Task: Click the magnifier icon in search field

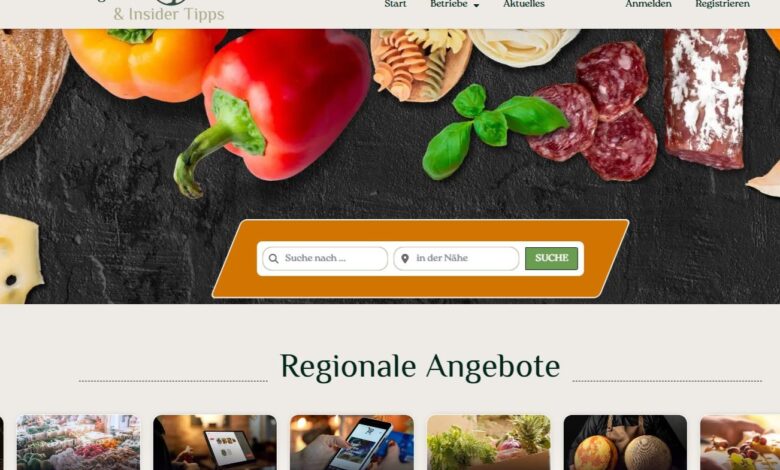Action: pyautogui.click(x=273, y=259)
